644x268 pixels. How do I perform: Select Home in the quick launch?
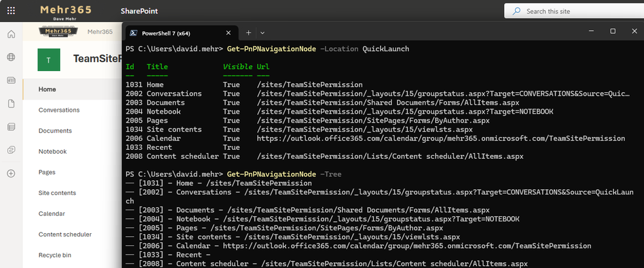[72, 89]
